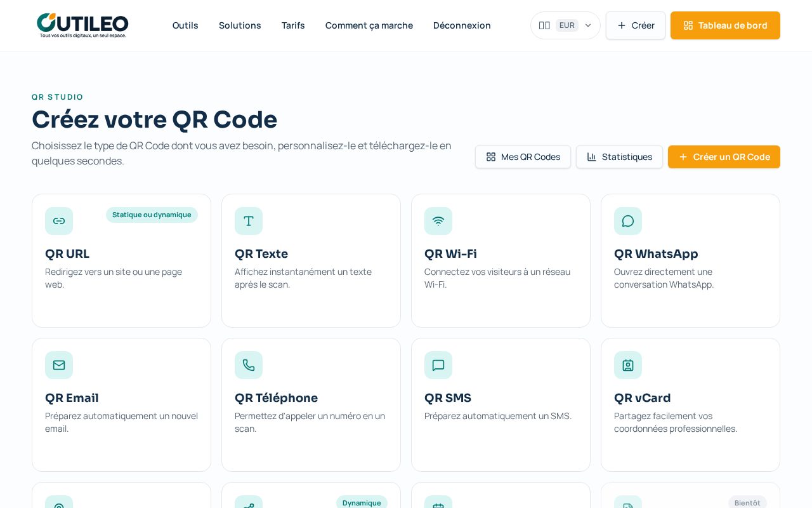Click the Bientôt badge
The image size is (812, 508).
747,502
